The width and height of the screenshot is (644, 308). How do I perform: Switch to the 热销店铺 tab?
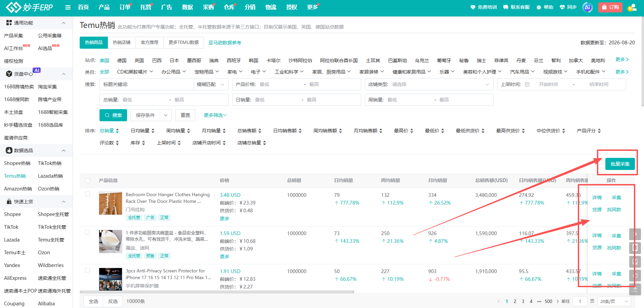(121, 43)
